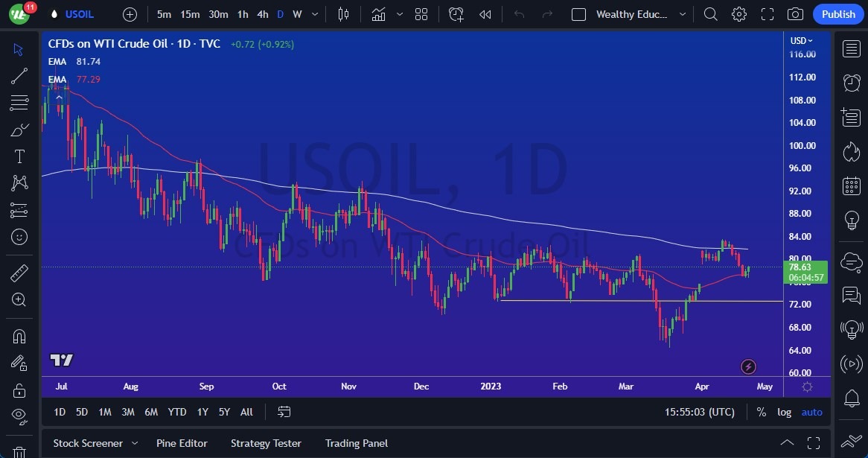Select the trend line drawing tool
Screen dimensions: 868x458
click(19, 76)
